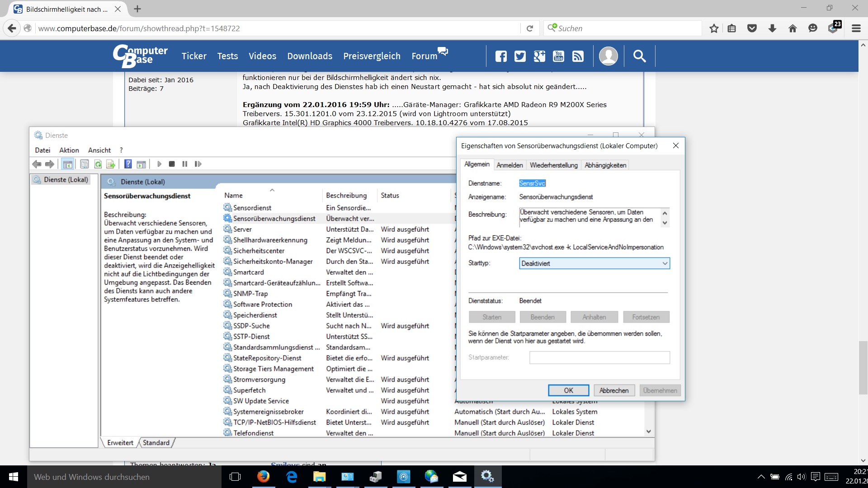Click the Properties icon in Dienste toolbar
868x488 pixels.
click(x=85, y=164)
